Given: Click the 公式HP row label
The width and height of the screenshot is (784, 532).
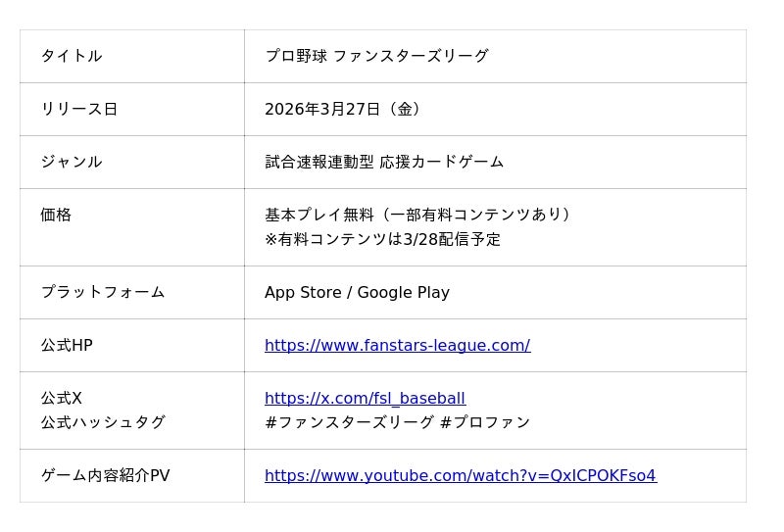Looking at the screenshot, I should click(67, 345).
